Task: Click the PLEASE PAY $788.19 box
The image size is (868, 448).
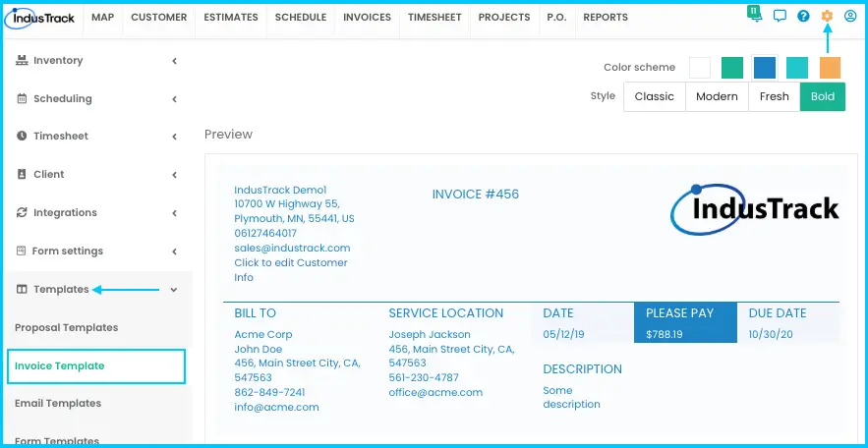Action: (x=685, y=322)
